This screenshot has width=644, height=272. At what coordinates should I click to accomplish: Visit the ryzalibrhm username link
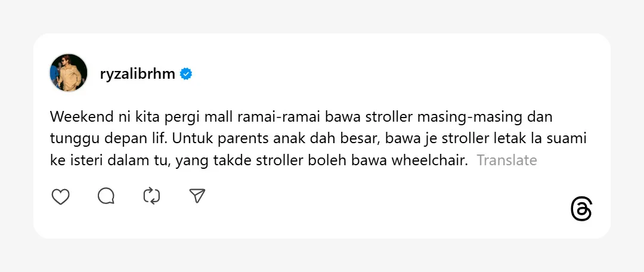[137, 74]
